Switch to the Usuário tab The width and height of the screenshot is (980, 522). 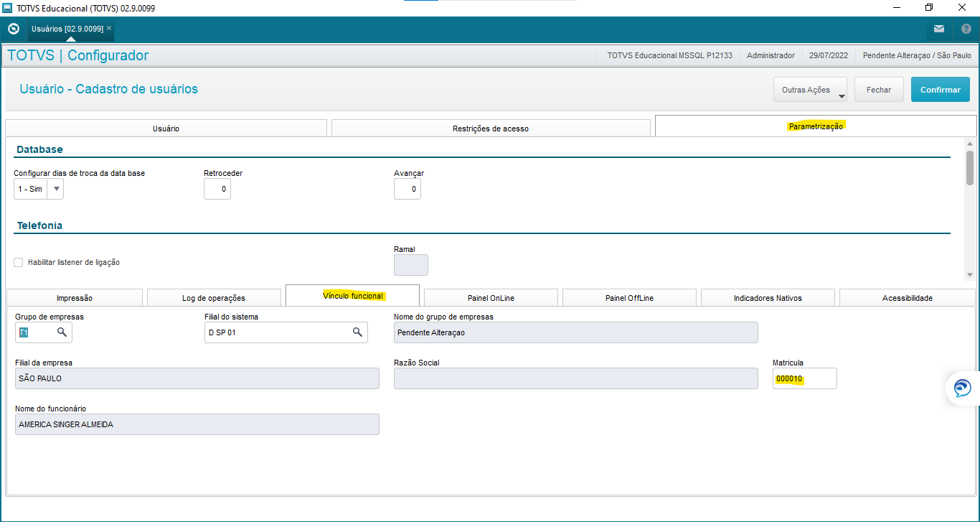pos(166,129)
